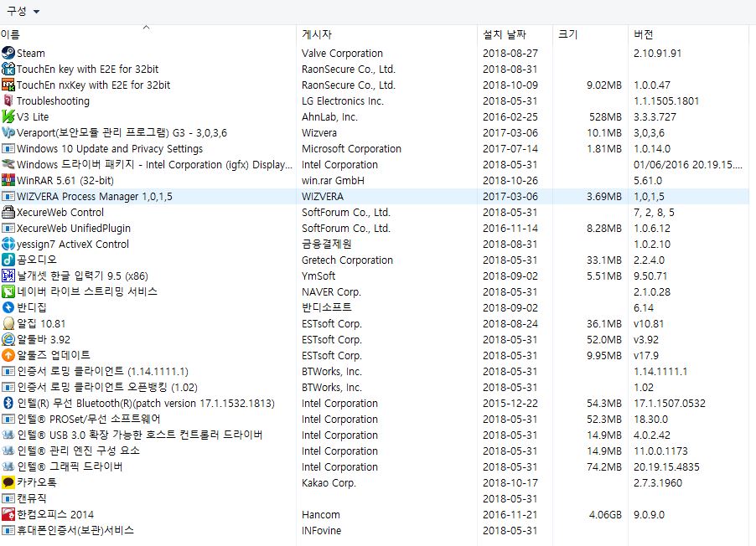
Task: Select XecureWeb UnifiedPlugin entry
Action: coord(74,228)
